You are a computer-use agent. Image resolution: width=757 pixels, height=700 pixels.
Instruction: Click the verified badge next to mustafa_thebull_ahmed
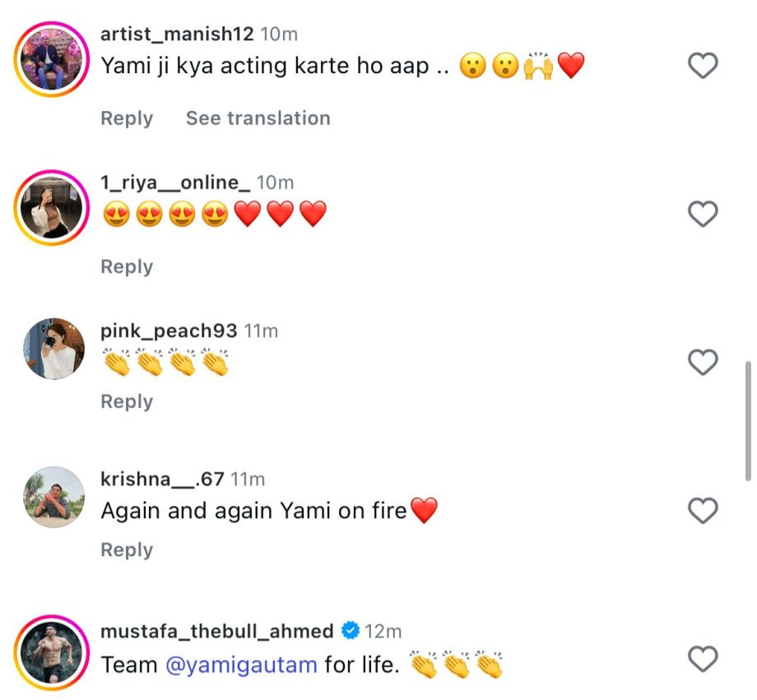click(351, 631)
